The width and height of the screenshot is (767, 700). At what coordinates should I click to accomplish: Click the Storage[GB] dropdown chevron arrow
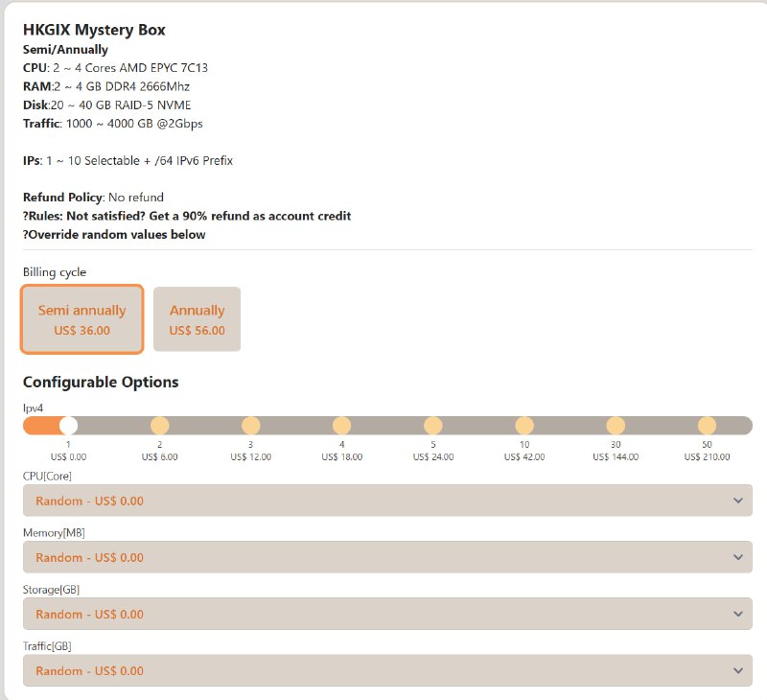click(x=737, y=614)
